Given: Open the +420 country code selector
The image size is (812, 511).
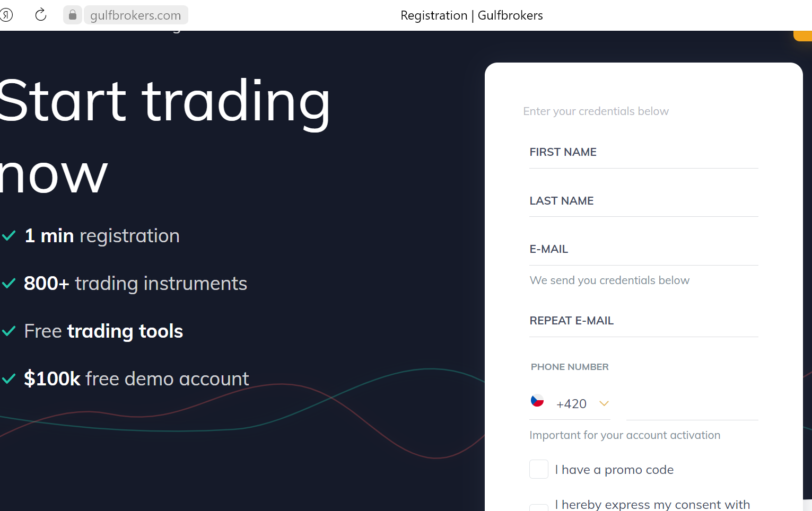Looking at the screenshot, I should pyautogui.click(x=570, y=404).
